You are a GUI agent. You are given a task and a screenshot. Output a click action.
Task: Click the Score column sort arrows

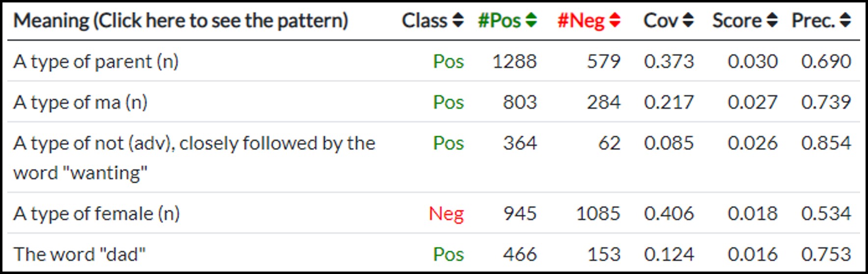[772, 21]
